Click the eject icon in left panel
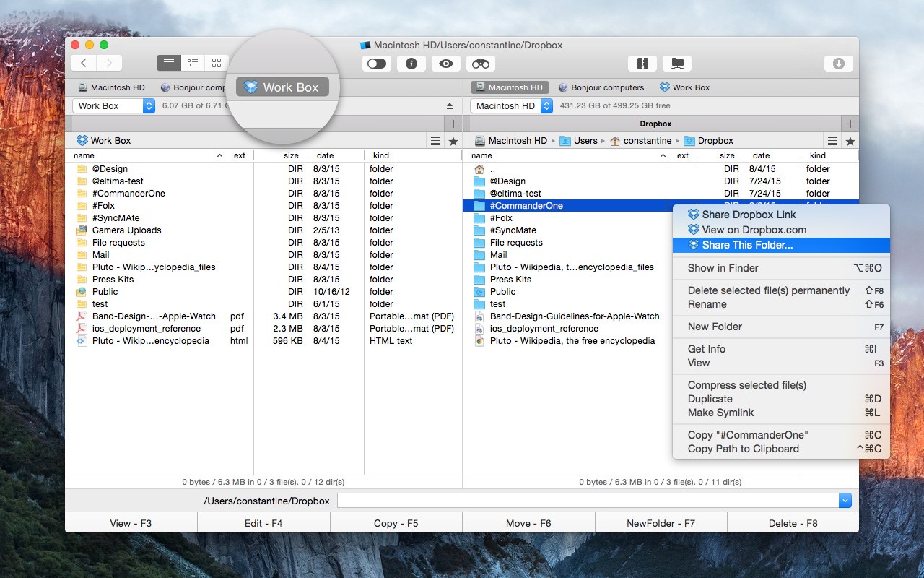The width and height of the screenshot is (924, 578). pyautogui.click(x=450, y=106)
